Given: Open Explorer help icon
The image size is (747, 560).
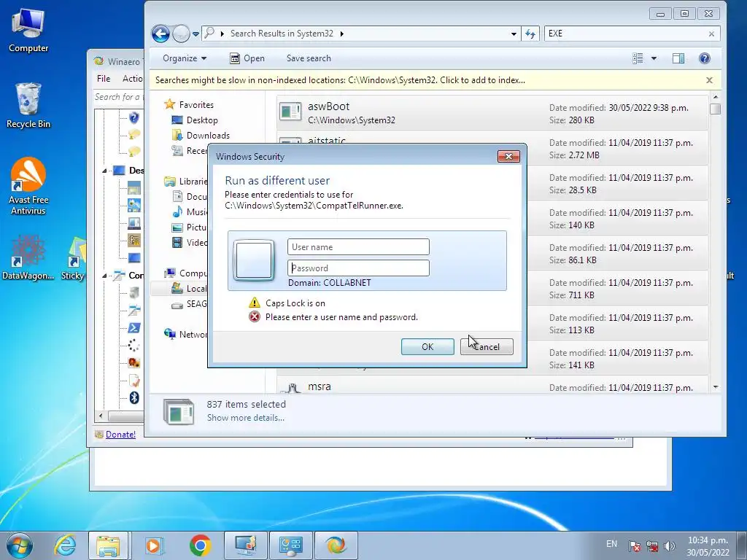Looking at the screenshot, I should [704, 58].
